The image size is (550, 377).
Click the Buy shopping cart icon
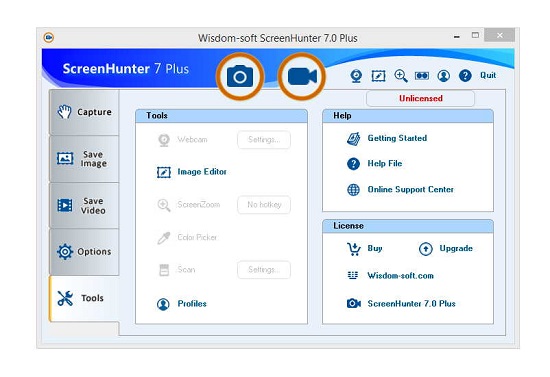(354, 249)
